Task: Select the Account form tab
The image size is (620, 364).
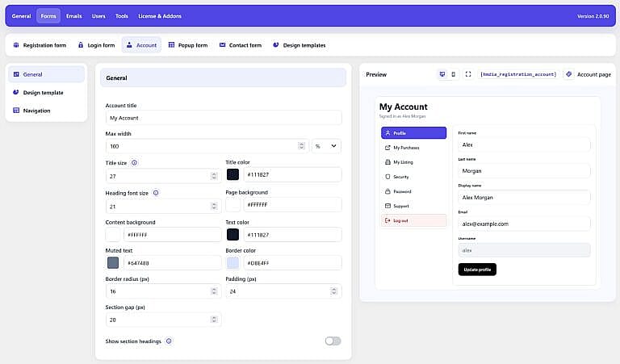Action: pos(141,45)
